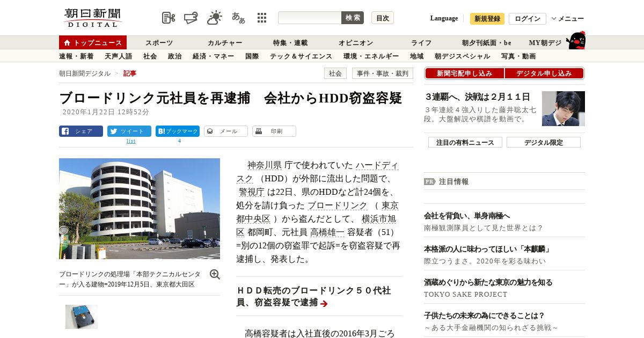Change font size with あぁ icon
This screenshot has width=644, height=338.
tap(238, 18)
